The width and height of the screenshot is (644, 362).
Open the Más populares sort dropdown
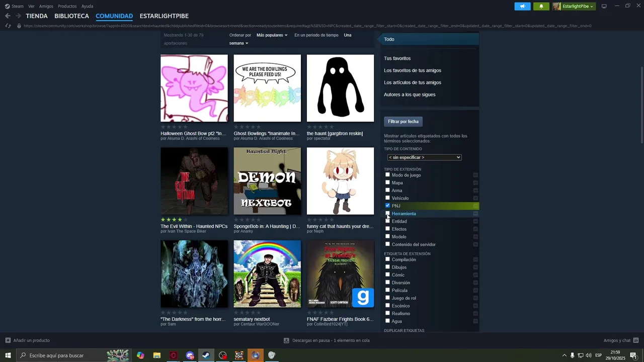click(272, 35)
